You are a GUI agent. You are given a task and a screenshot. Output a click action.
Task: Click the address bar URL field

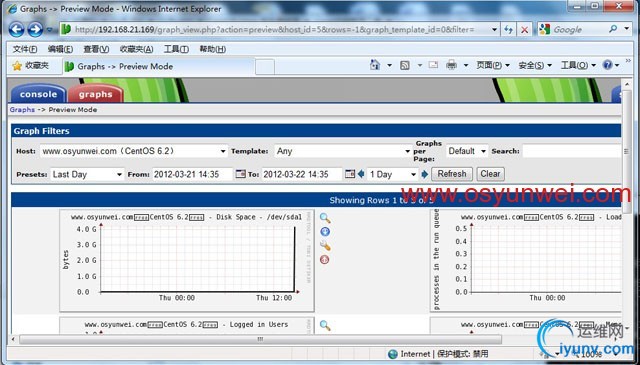[274, 29]
